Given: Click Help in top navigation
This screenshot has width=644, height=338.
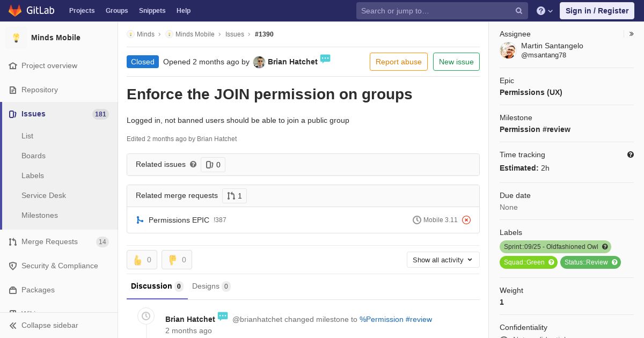Looking at the screenshot, I should click(184, 11).
